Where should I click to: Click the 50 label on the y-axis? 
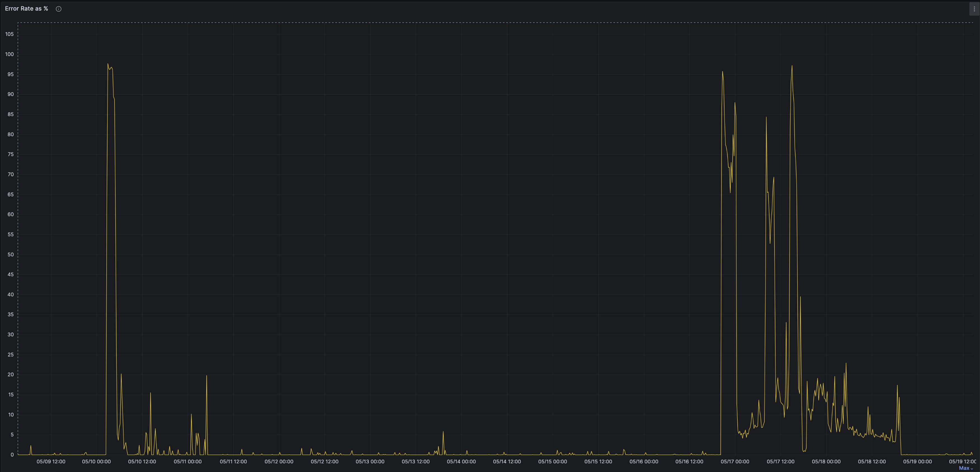tap(10, 255)
